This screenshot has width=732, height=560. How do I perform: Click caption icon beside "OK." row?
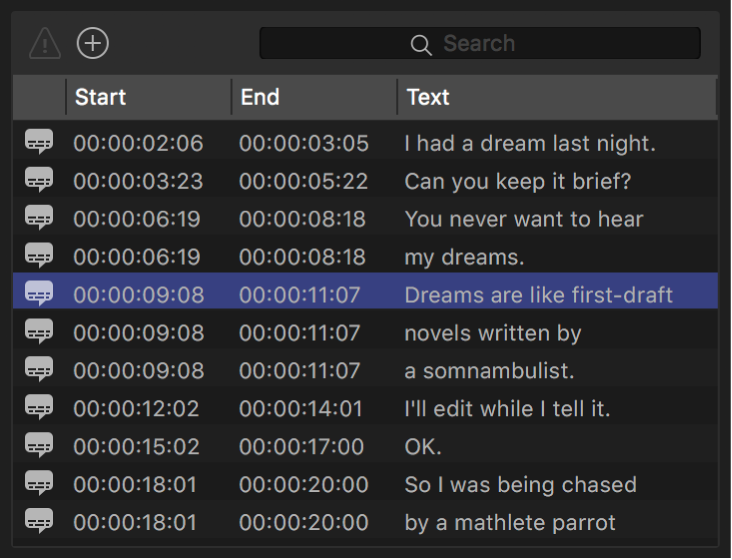coord(39,446)
